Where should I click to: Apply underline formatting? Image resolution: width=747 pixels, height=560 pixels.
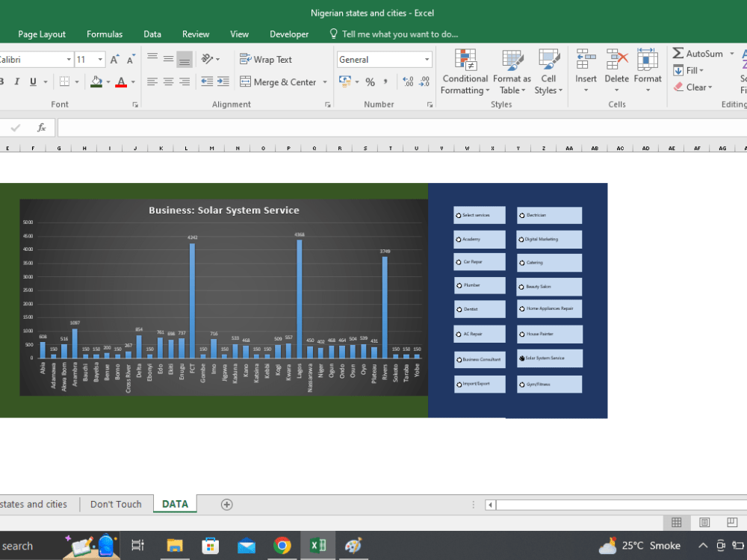pos(33,82)
